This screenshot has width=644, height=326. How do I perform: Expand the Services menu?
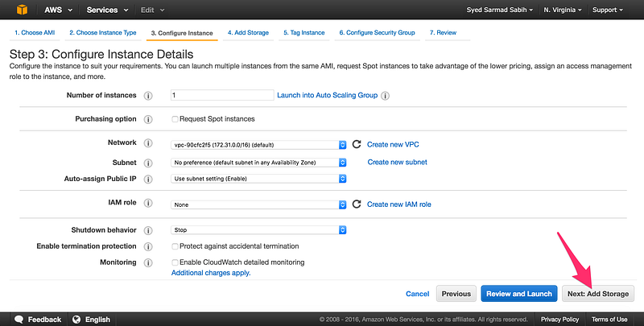pyautogui.click(x=107, y=10)
